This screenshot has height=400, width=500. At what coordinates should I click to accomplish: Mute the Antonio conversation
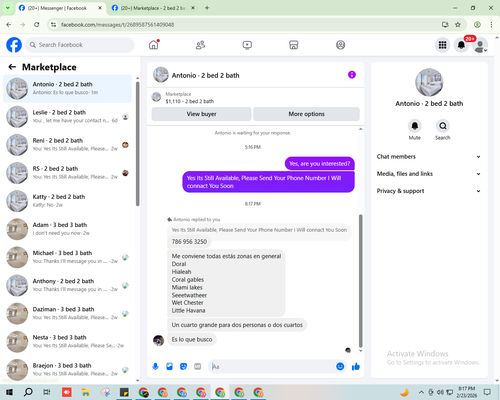[415, 126]
